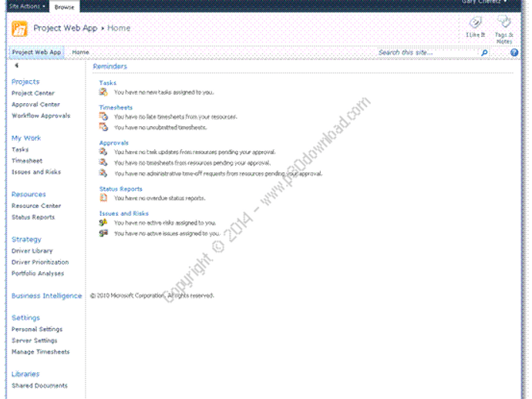
Task: Open the blue help question mark icon
Action: (514, 52)
